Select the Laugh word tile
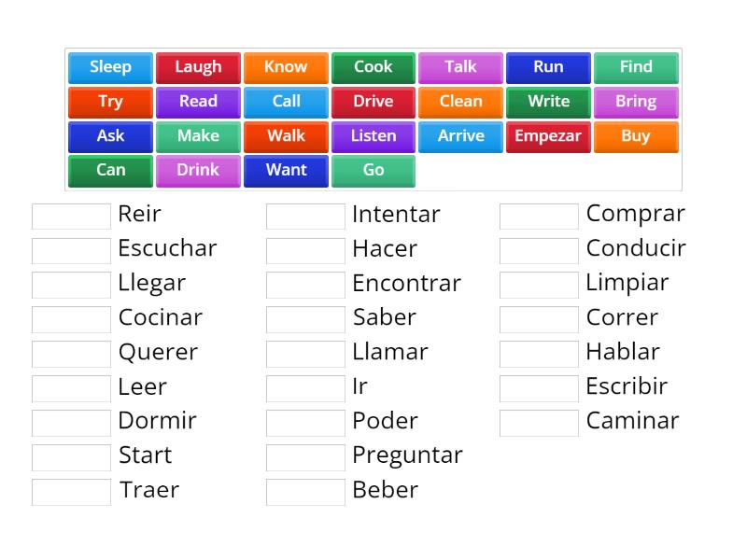 [198, 67]
